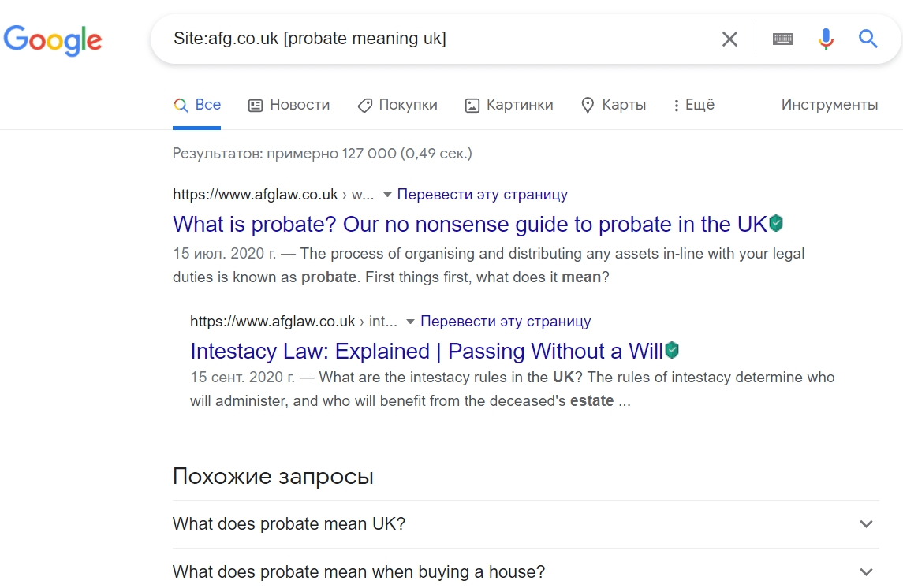Open the Карты tab

click(x=614, y=105)
